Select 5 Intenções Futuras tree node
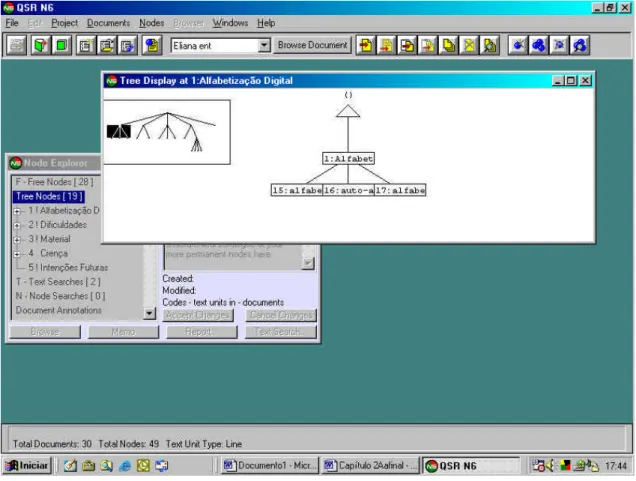The height and width of the screenshot is (481, 636). 68,268
